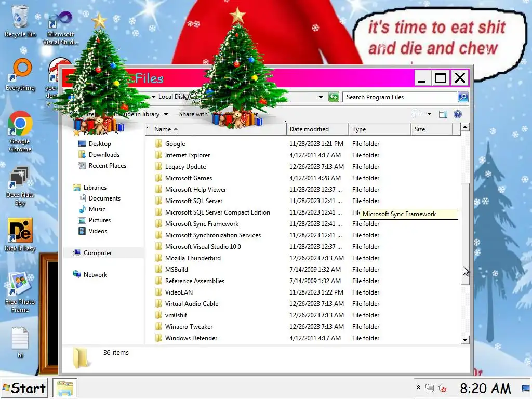532x399 pixels.
Task: Click the scrollbar down arrow
Action: (465, 340)
